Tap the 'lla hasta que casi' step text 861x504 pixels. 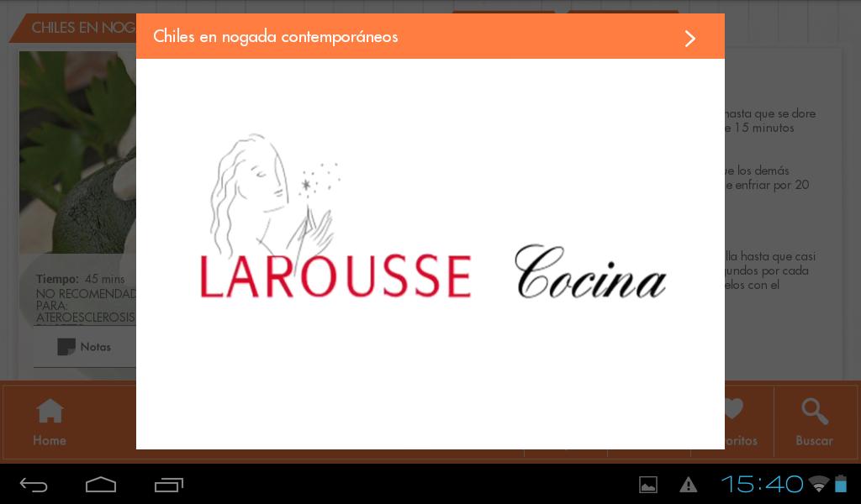770,256
